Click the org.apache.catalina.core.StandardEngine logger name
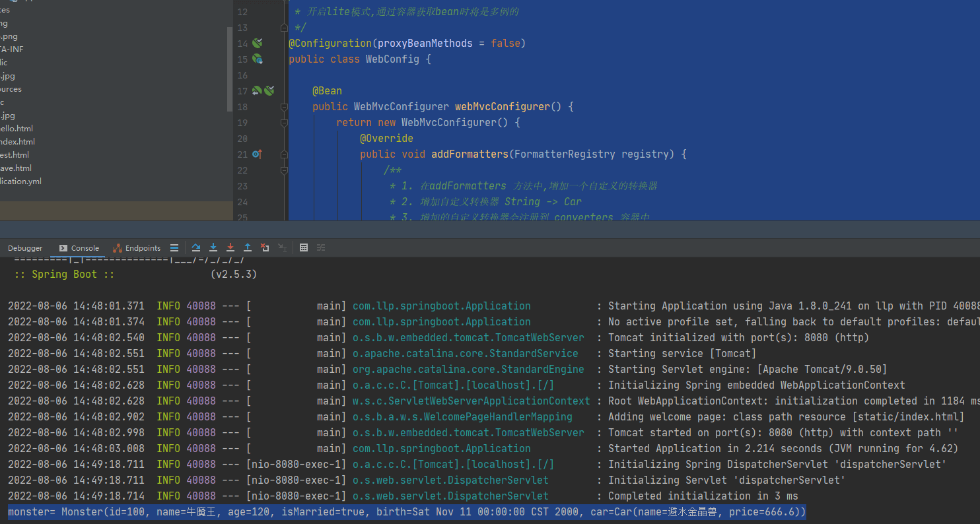Image resolution: width=980 pixels, height=524 pixels. (x=468, y=370)
